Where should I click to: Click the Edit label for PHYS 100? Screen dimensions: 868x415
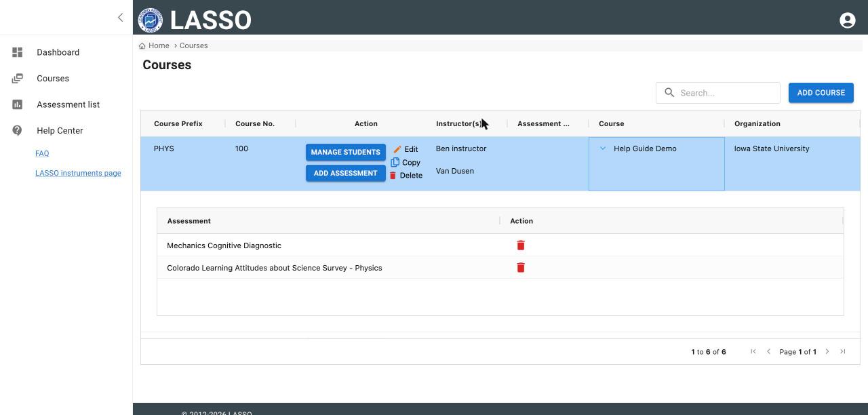(412, 149)
